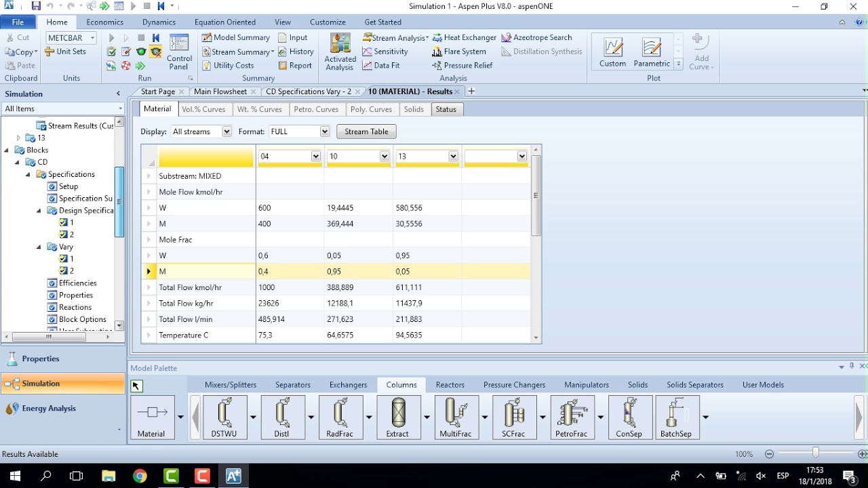The width and height of the screenshot is (868, 488).
Task: Open the All Items navigation filter dropdown
Action: click(120, 108)
